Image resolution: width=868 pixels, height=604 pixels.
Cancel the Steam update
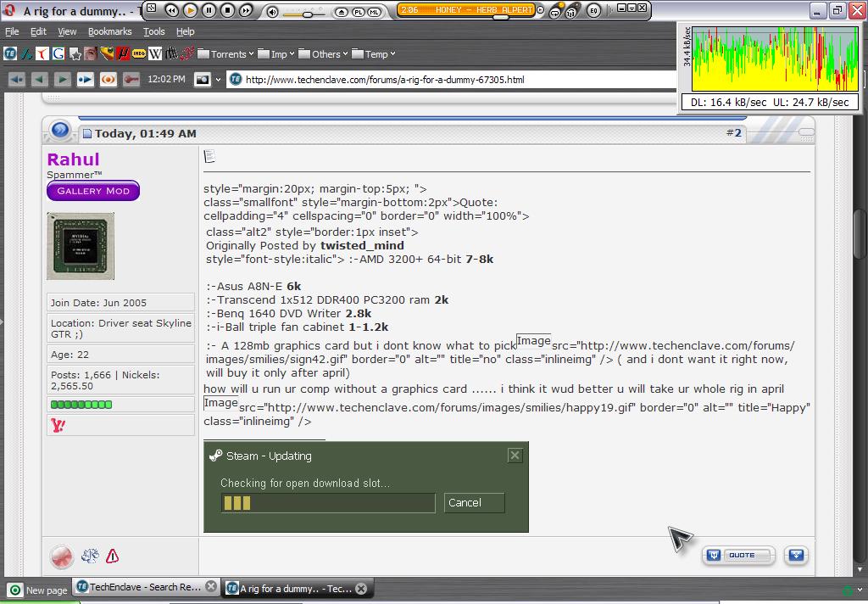pyautogui.click(x=474, y=502)
